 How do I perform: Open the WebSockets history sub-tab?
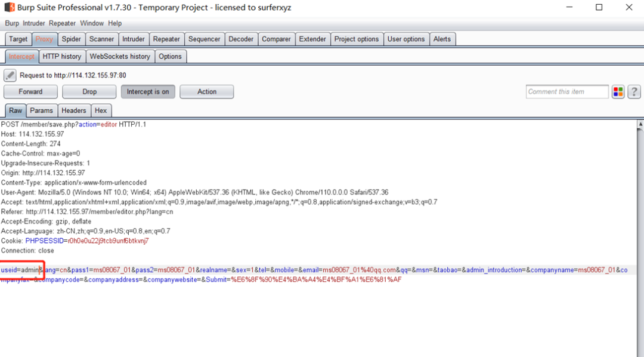pos(120,56)
